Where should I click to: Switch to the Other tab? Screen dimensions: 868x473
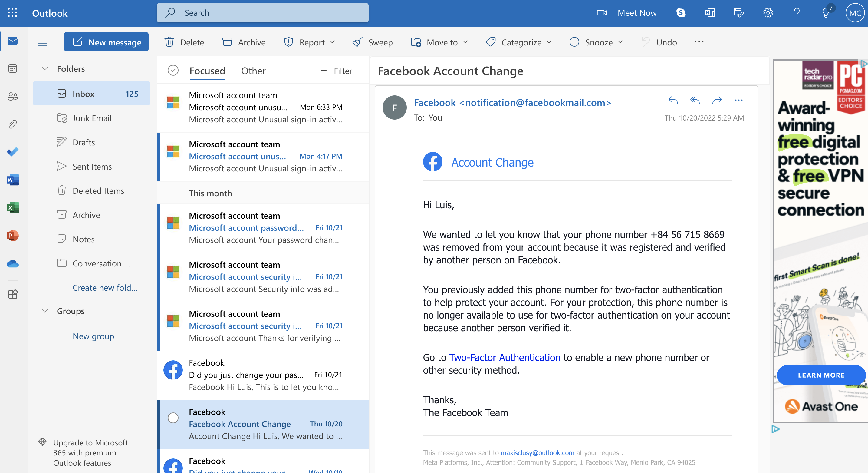pyautogui.click(x=253, y=71)
